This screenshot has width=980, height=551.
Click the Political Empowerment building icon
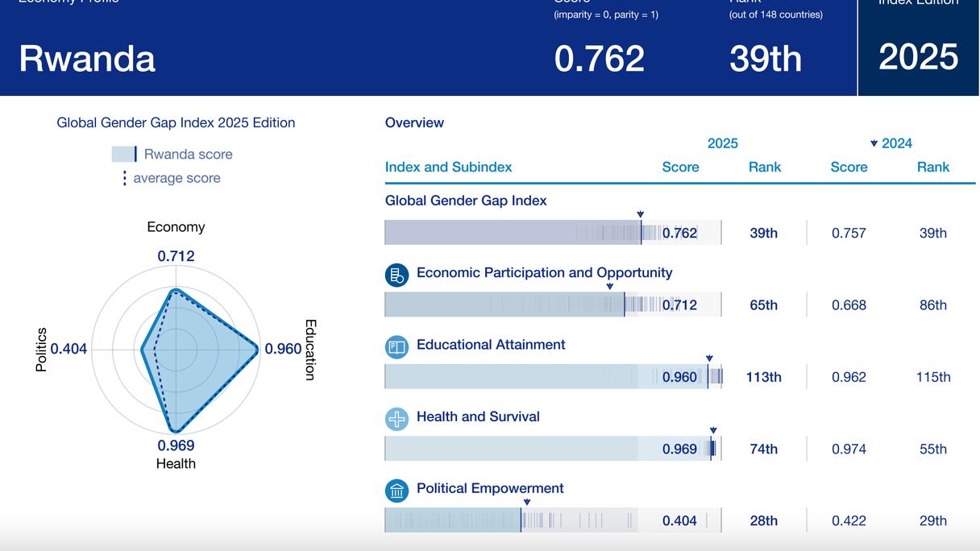(397, 491)
